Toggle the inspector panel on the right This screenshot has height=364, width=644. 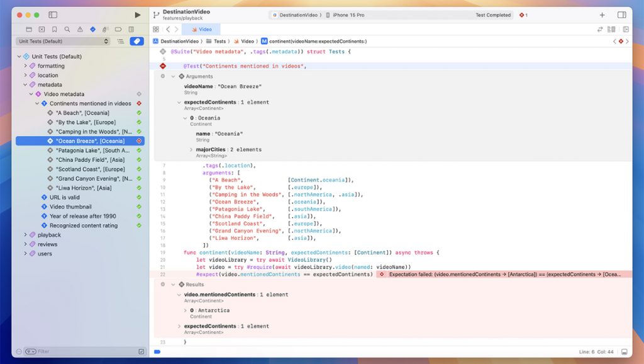click(x=621, y=14)
